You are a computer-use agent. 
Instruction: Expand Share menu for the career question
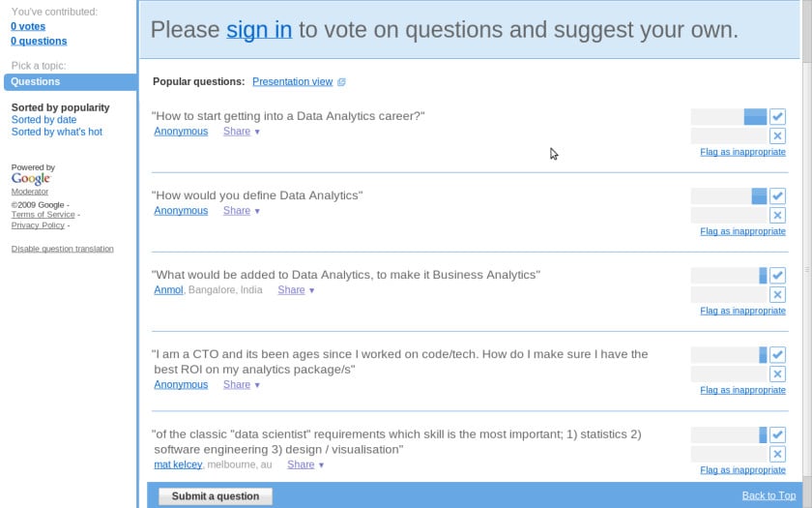click(x=241, y=132)
